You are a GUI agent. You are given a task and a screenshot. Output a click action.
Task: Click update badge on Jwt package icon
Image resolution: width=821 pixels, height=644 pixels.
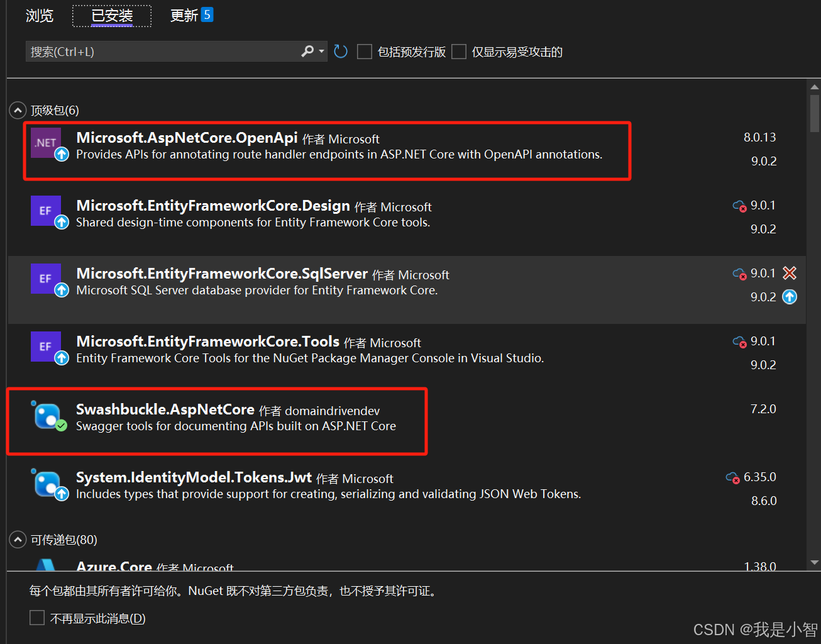pos(62,494)
